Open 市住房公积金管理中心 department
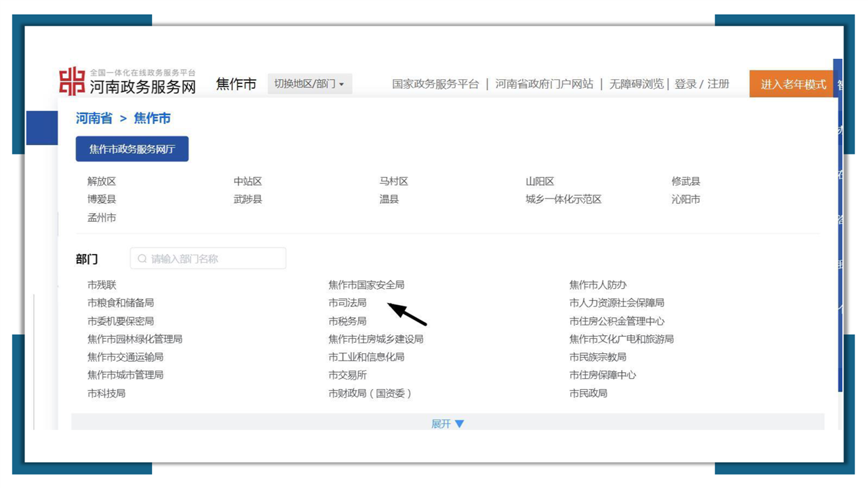This screenshot has width=868, height=488. click(x=616, y=321)
